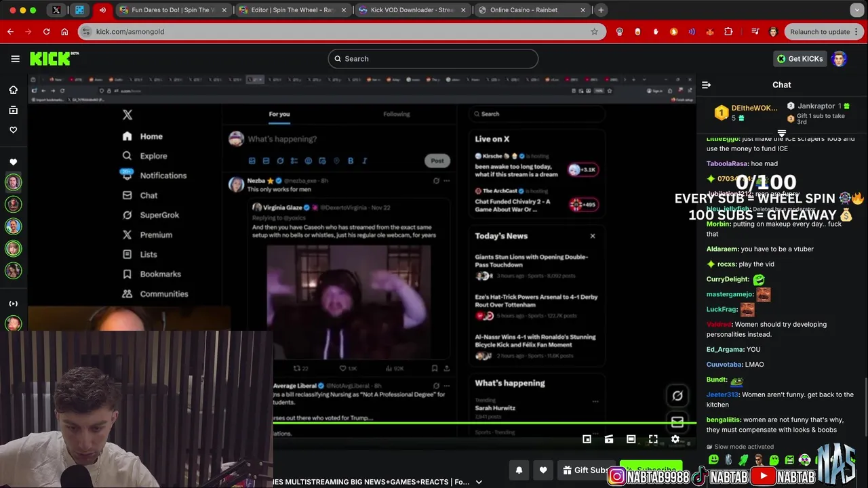
Task: Collapse chat panel with arrow icon beside Chat
Action: tap(706, 85)
